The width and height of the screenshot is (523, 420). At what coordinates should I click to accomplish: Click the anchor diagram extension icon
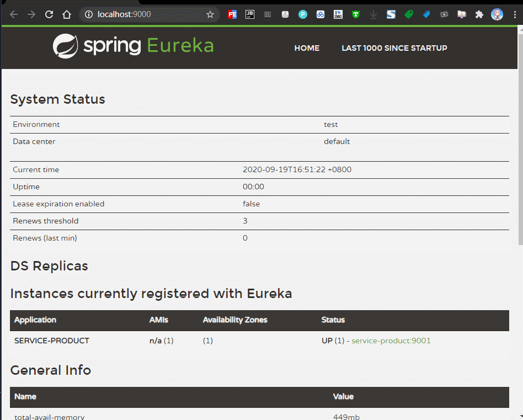[285, 14]
